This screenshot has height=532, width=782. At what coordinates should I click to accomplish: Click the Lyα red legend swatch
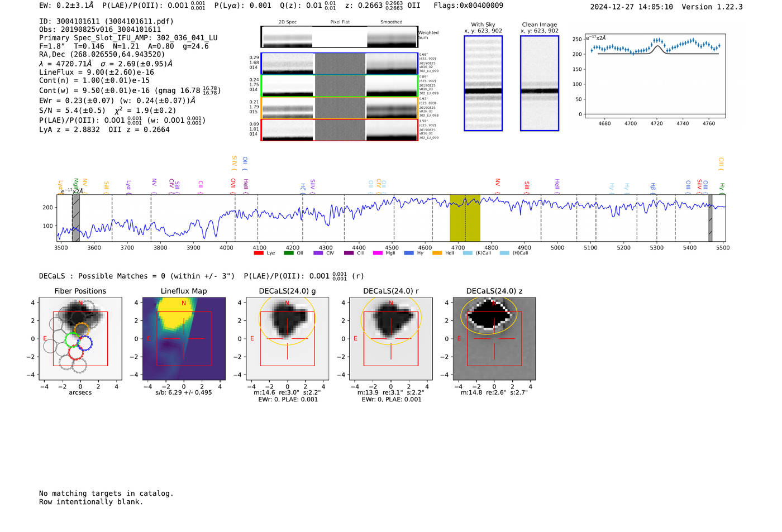pyautogui.click(x=259, y=253)
